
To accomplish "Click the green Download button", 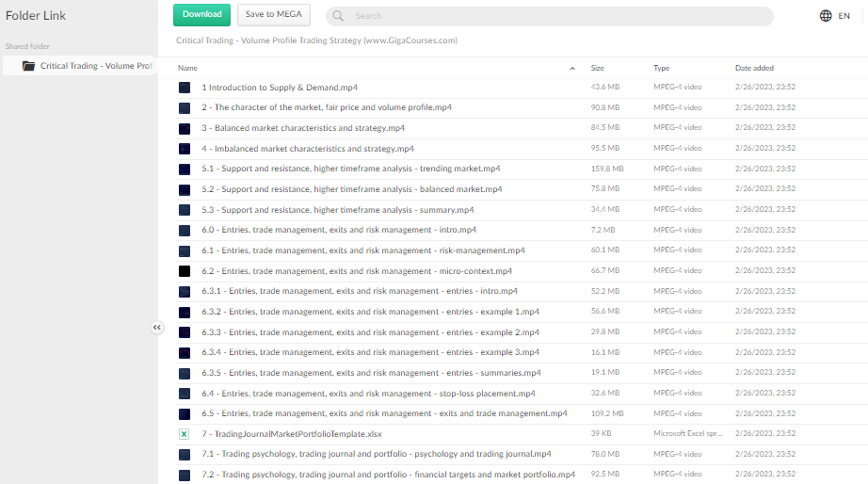I will click(201, 14).
